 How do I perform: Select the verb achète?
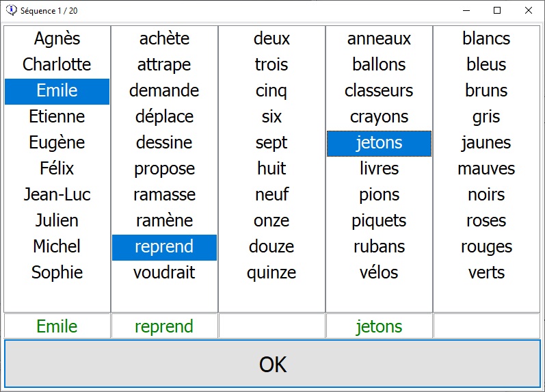coord(164,39)
